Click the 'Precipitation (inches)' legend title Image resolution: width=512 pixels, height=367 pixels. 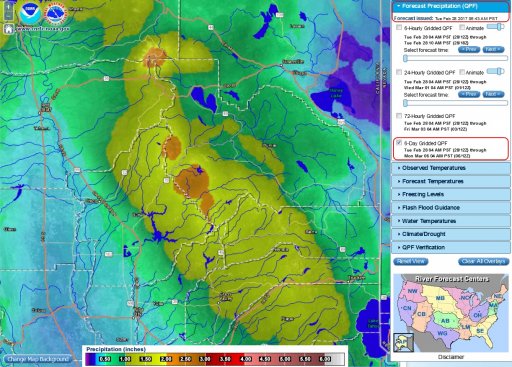[x=116, y=349]
